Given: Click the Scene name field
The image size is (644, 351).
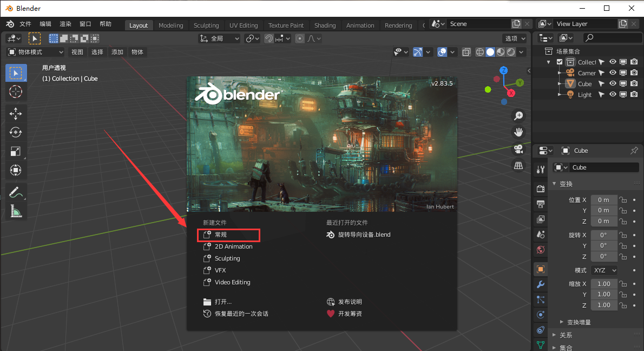Looking at the screenshot, I should (478, 24).
